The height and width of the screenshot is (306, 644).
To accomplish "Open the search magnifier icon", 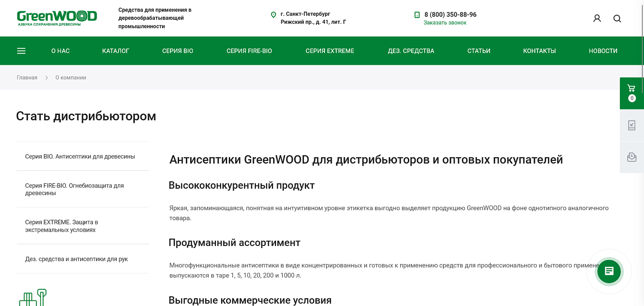I will [x=617, y=18].
